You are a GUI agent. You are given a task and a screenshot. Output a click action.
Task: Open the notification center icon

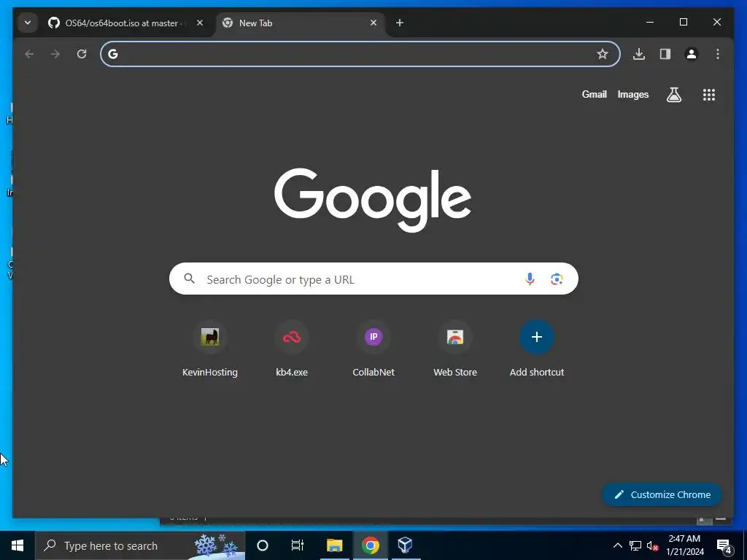pyautogui.click(x=724, y=546)
